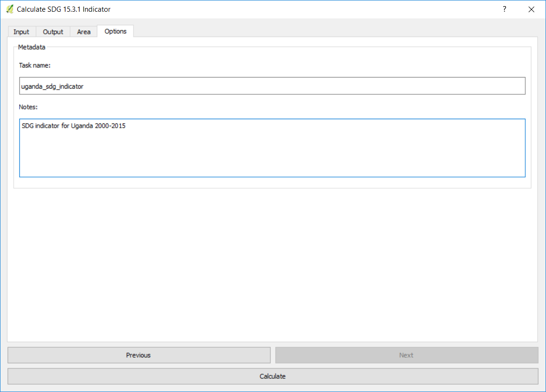Click empty title bar space left of help
Screen dimensions: 546x392
tap(305, 9)
